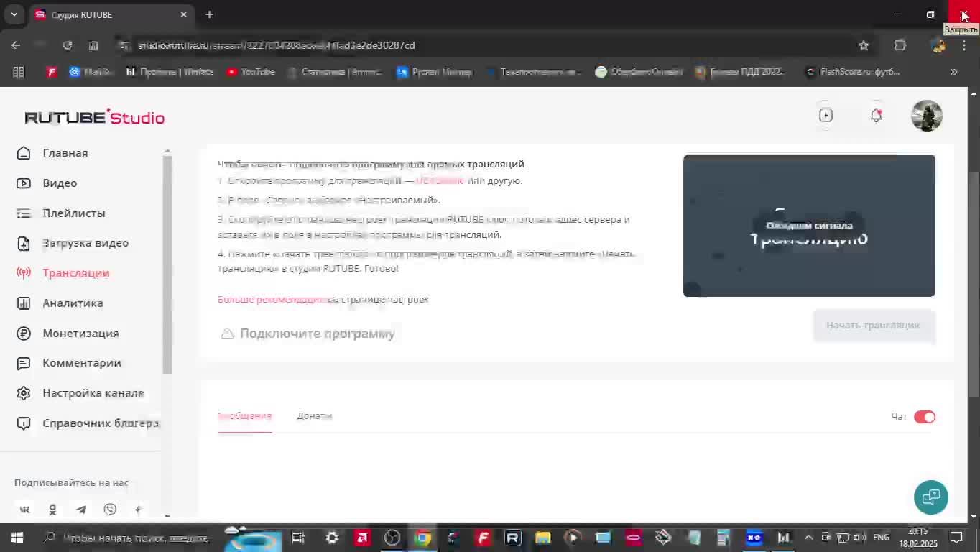
Task: Open the Viber social link icon
Action: (110, 510)
